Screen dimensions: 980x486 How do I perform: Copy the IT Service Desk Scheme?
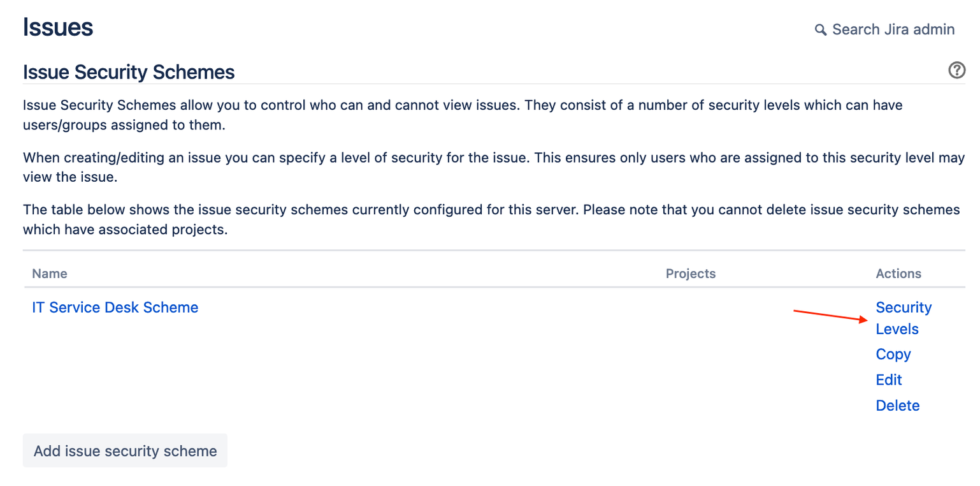(x=893, y=354)
